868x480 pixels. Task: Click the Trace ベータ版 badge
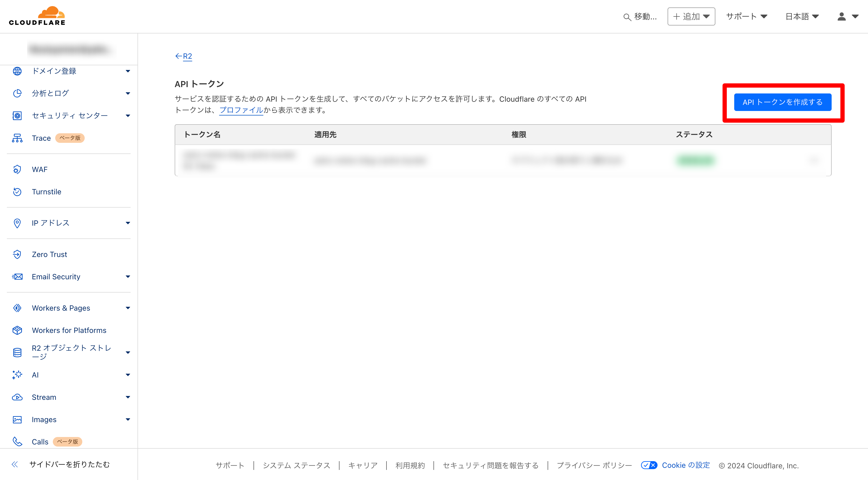pos(70,138)
